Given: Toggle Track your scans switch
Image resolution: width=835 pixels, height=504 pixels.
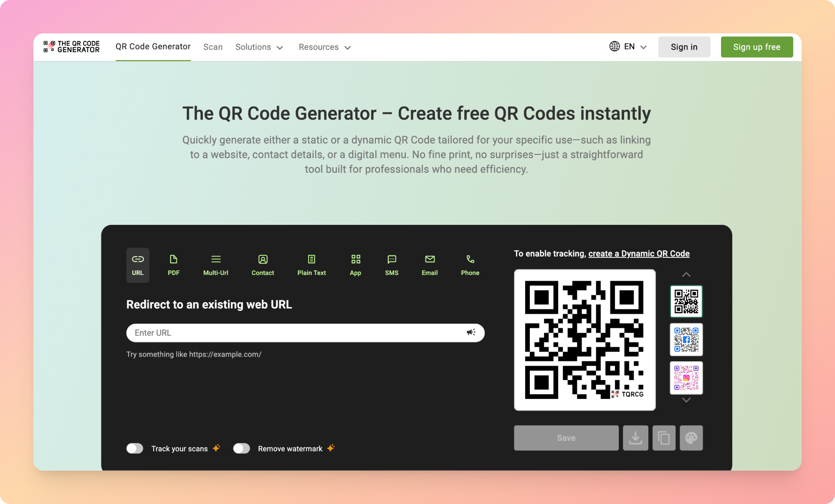Looking at the screenshot, I should tap(135, 449).
